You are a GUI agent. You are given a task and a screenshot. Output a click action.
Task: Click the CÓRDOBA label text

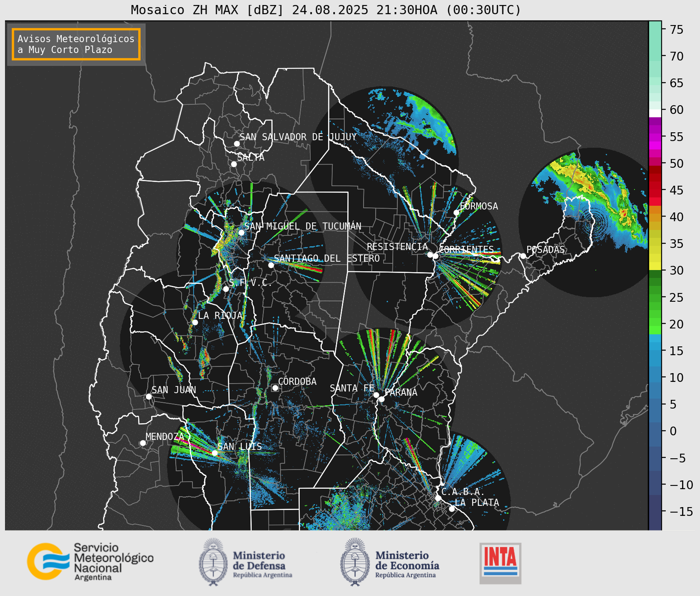(297, 381)
